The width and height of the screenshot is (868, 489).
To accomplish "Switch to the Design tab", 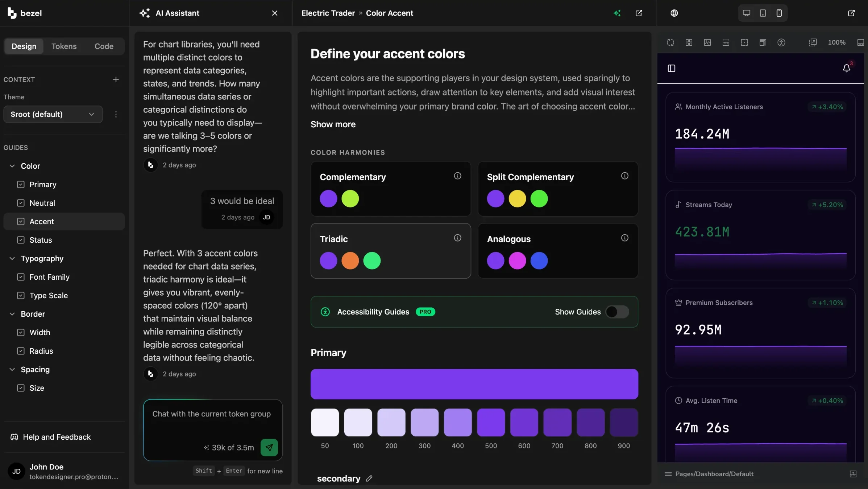I will pyautogui.click(x=24, y=46).
